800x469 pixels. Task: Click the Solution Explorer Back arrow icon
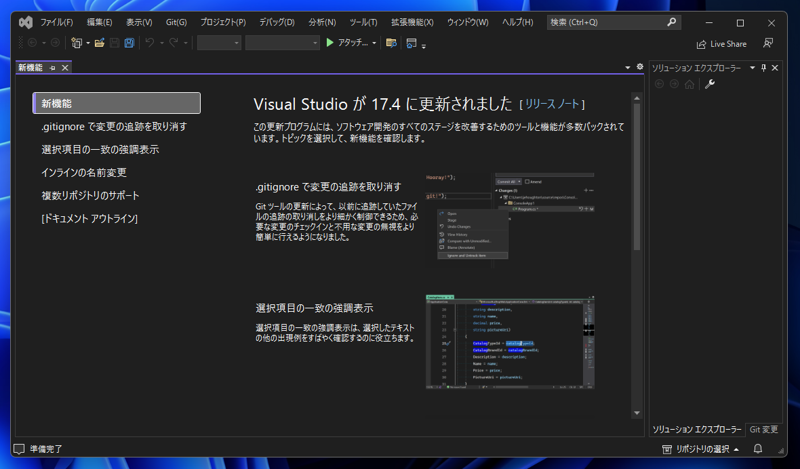(659, 84)
